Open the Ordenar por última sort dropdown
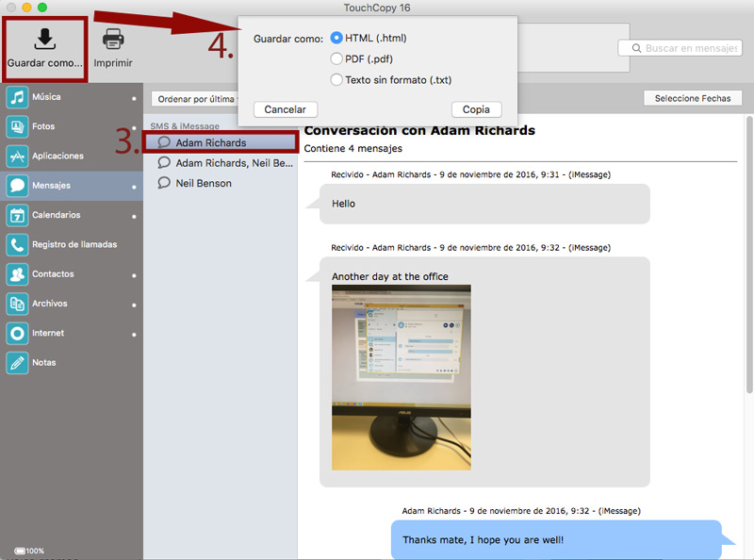The image size is (754, 560). [195, 99]
